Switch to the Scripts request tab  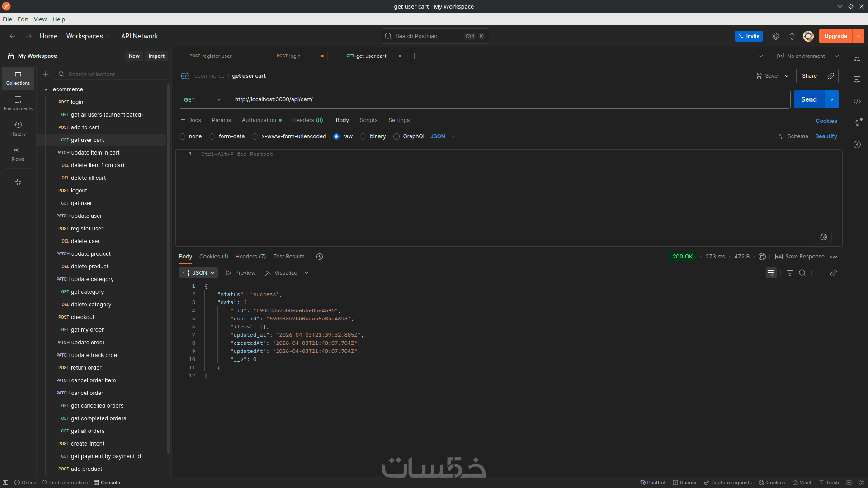368,120
